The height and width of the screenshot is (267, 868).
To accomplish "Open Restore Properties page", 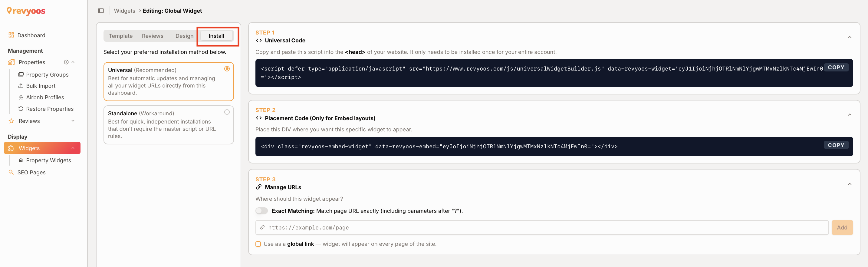I will (50, 109).
